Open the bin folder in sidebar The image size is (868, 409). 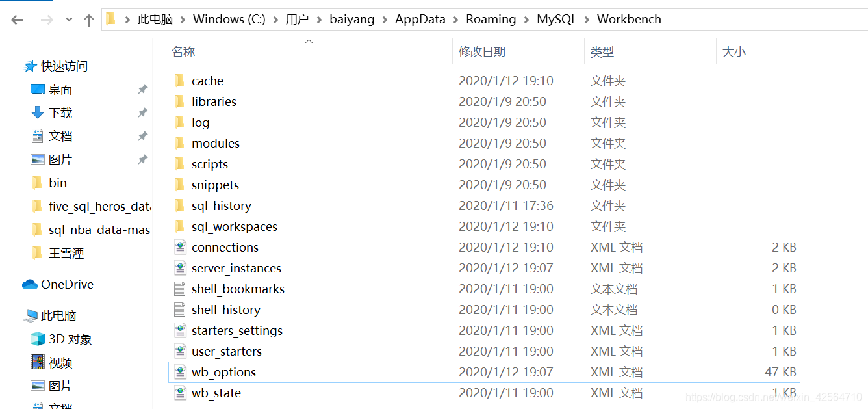58,183
